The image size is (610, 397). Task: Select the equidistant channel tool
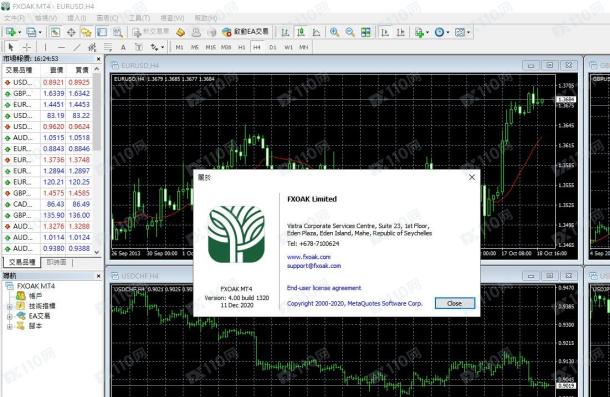pos(92,47)
